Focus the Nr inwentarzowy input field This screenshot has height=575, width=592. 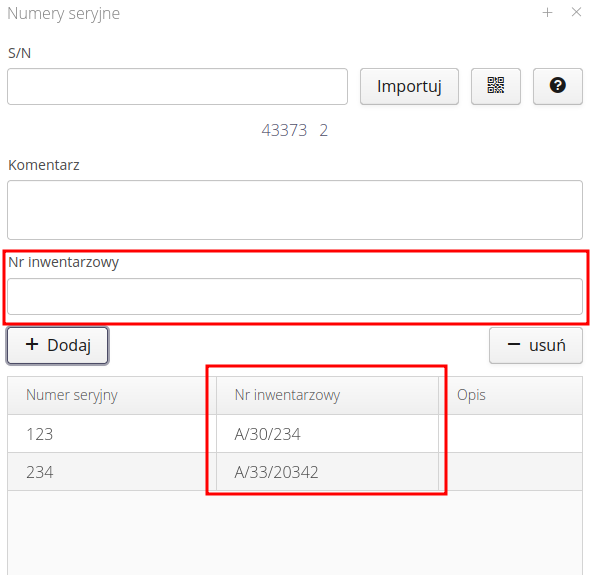(x=295, y=296)
